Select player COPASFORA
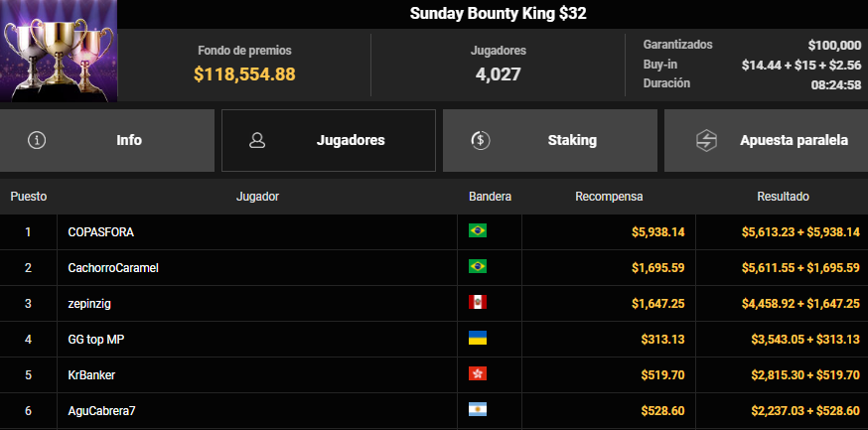Screen dimensions: 868x430 point(100,231)
